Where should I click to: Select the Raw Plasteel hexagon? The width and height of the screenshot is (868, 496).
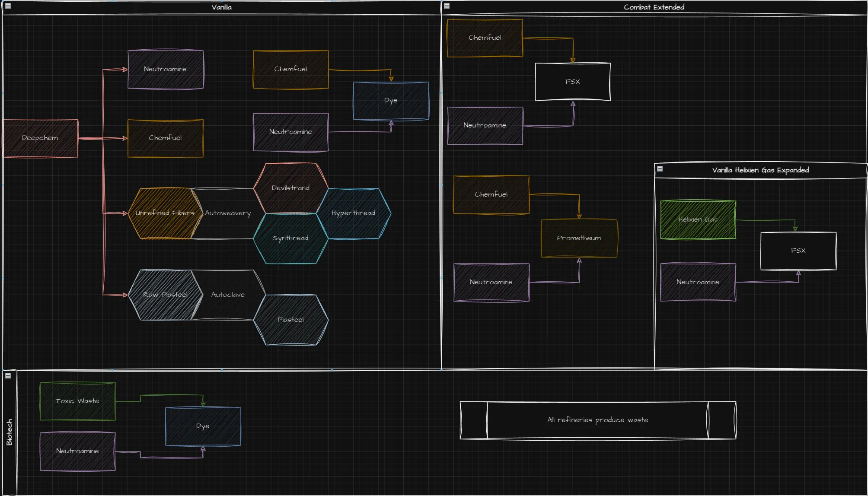pyautogui.click(x=165, y=295)
